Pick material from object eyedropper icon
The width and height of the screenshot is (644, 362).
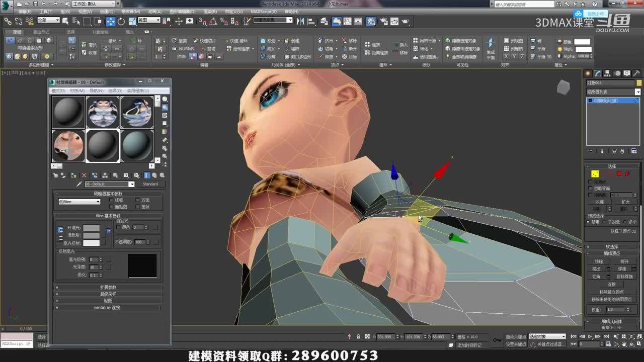click(x=79, y=184)
